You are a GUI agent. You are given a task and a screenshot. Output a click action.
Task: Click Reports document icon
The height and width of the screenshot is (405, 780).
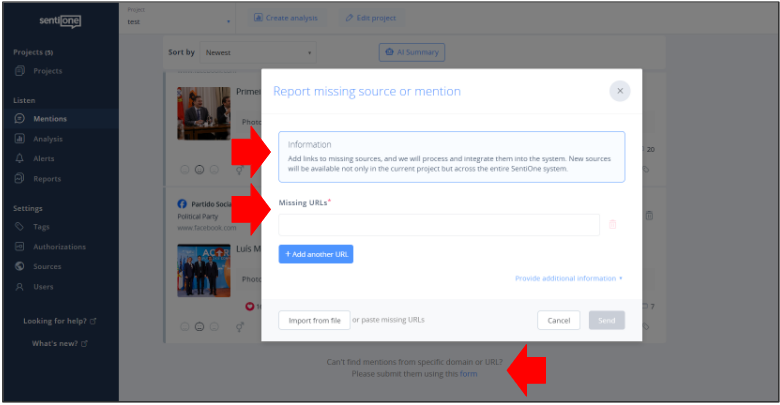click(19, 178)
